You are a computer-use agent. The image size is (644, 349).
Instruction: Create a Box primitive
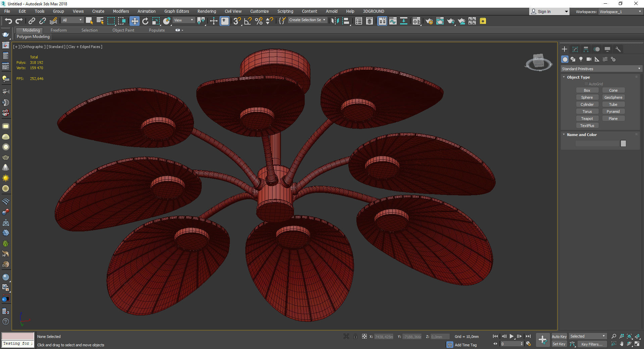pyautogui.click(x=587, y=90)
